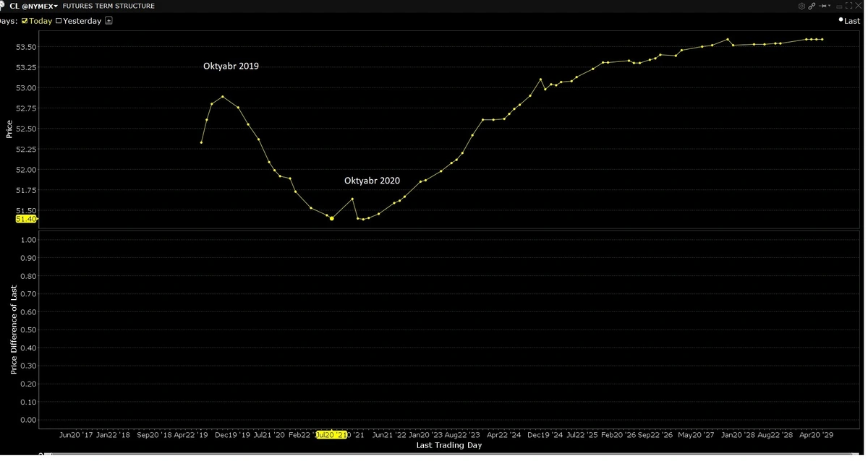
Task: Click the horizontal scrollbar at bottom
Action: pos(434,457)
